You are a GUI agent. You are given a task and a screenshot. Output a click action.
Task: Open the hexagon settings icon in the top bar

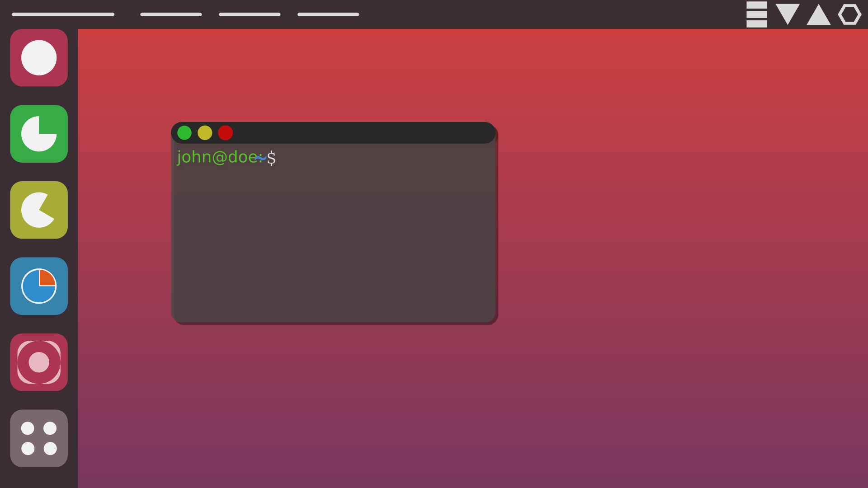coord(849,15)
